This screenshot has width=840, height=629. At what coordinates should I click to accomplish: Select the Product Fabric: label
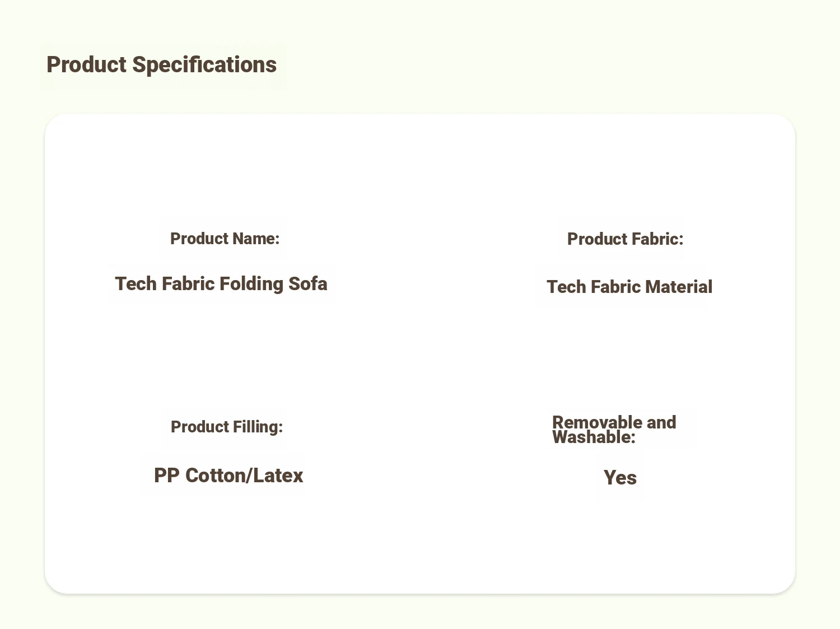pos(626,239)
